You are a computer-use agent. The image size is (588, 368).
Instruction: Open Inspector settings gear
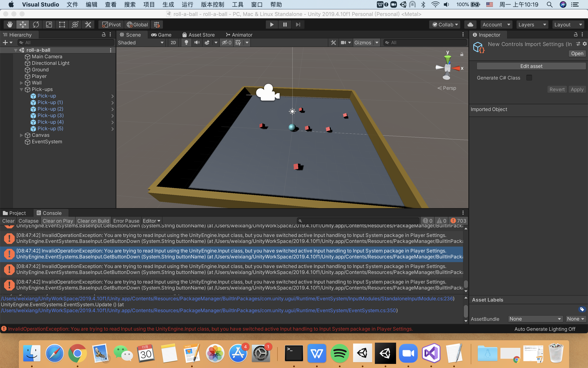585,44
